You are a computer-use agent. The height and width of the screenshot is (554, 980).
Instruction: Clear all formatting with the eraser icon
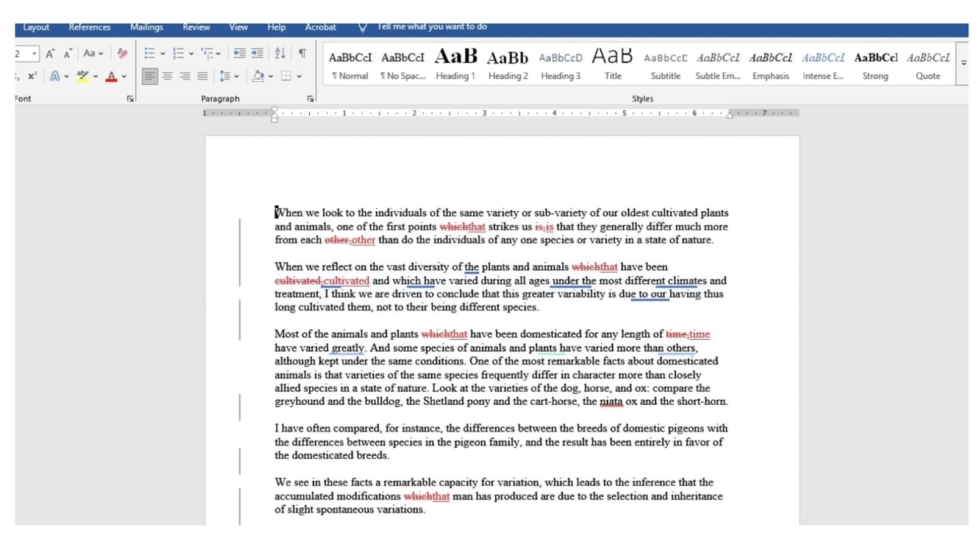[x=123, y=54]
